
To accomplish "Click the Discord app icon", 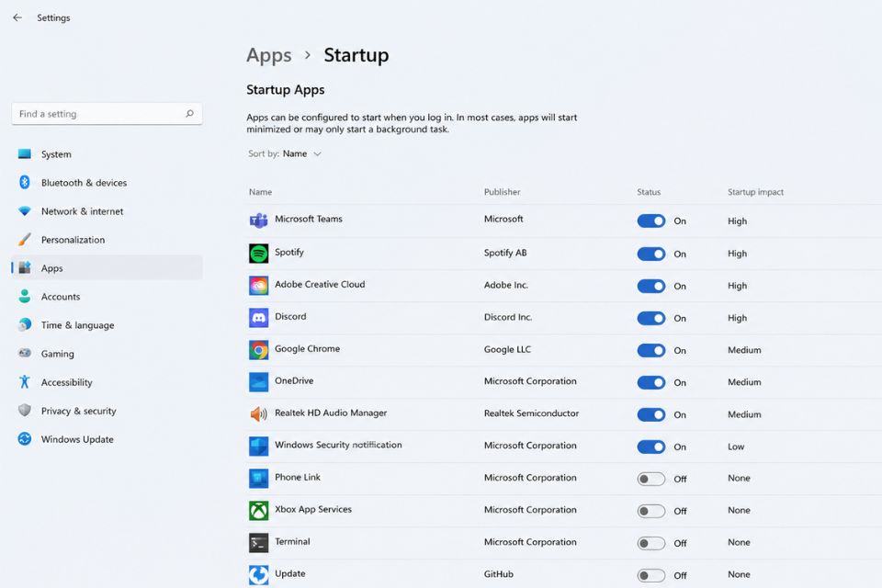I will point(259,317).
